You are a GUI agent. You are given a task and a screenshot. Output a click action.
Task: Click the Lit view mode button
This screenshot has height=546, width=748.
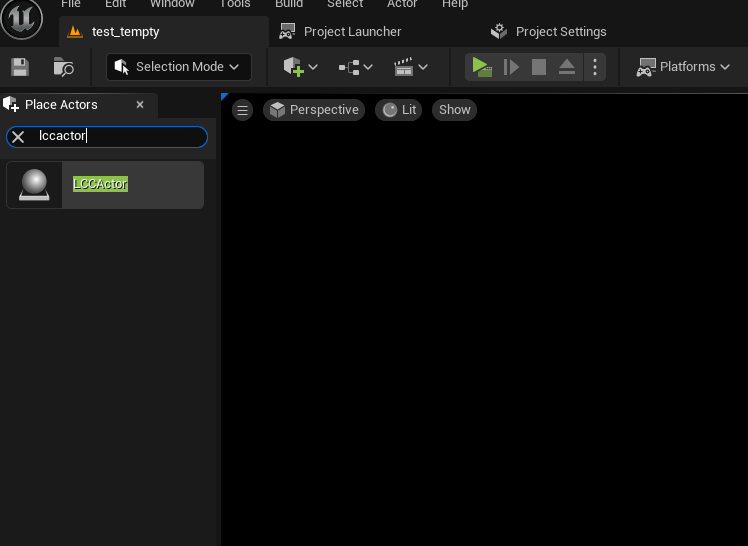click(x=399, y=110)
